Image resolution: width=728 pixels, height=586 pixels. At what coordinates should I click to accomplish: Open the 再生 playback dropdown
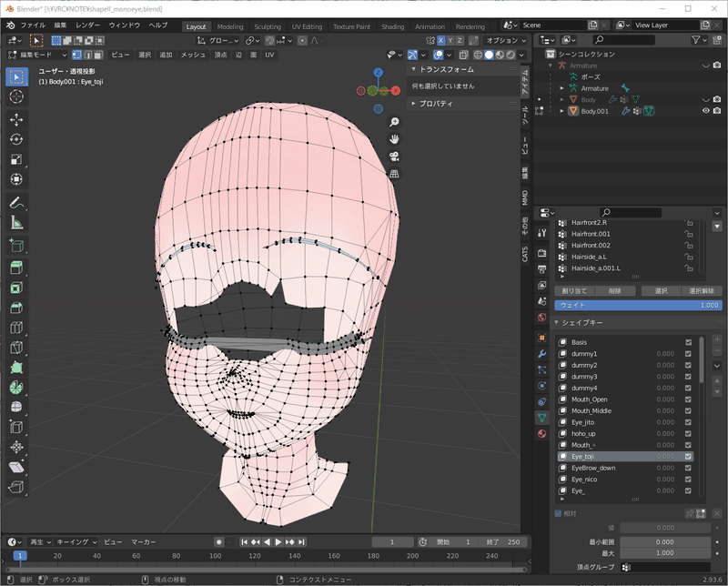[x=40, y=542]
